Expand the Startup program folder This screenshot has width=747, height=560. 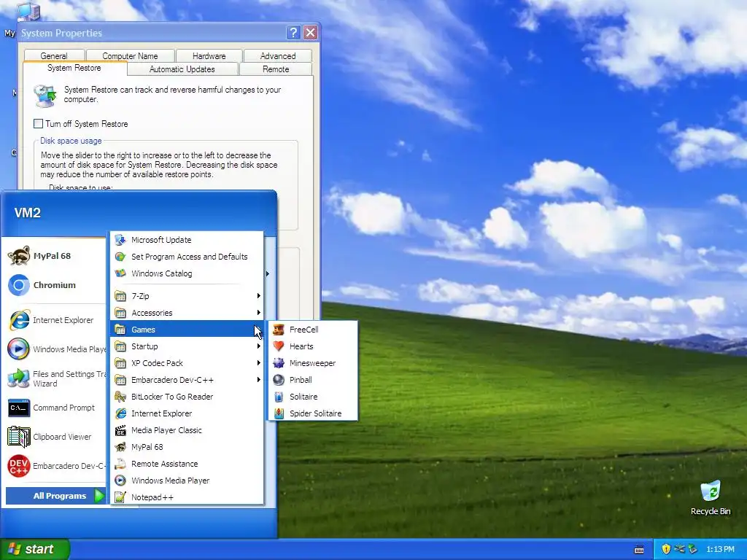tap(187, 346)
